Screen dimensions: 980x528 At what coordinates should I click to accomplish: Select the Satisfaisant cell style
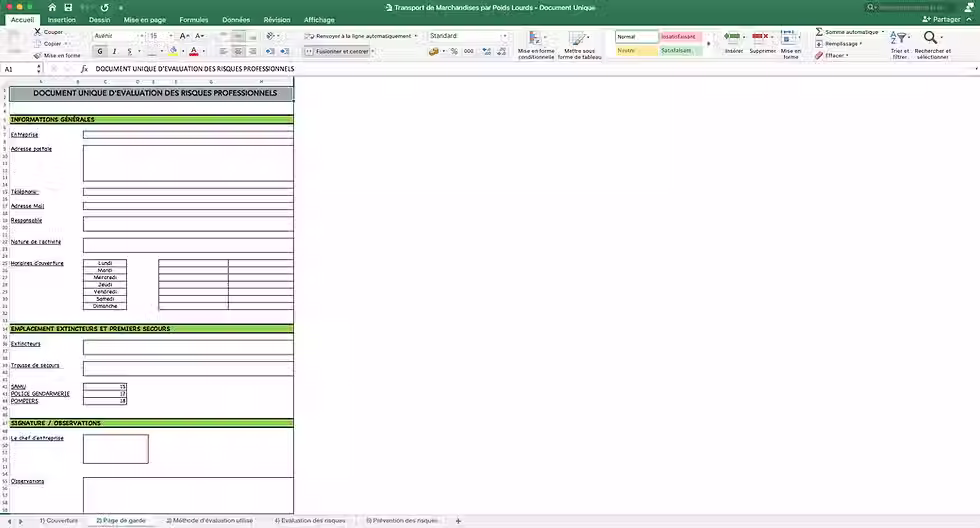[681, 51]
